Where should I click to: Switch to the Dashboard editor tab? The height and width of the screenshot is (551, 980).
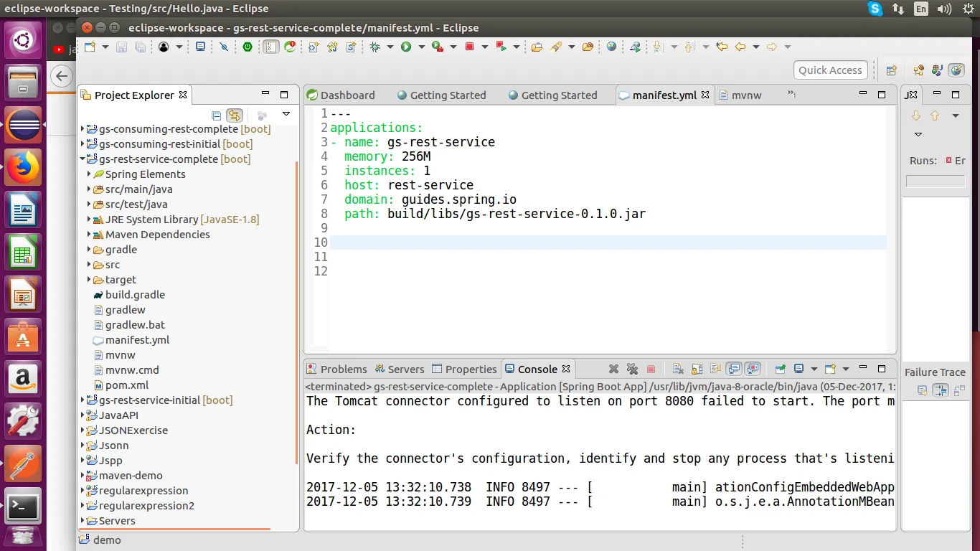tap(341, 95)
